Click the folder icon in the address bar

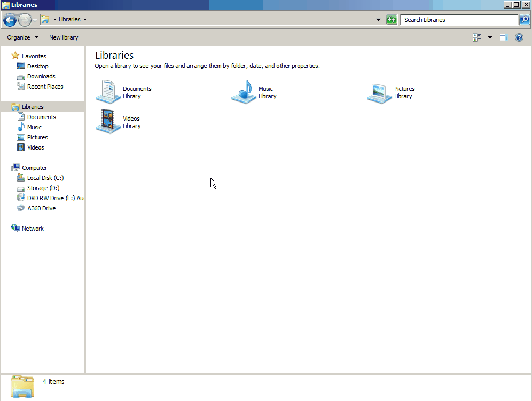[45, 20]
